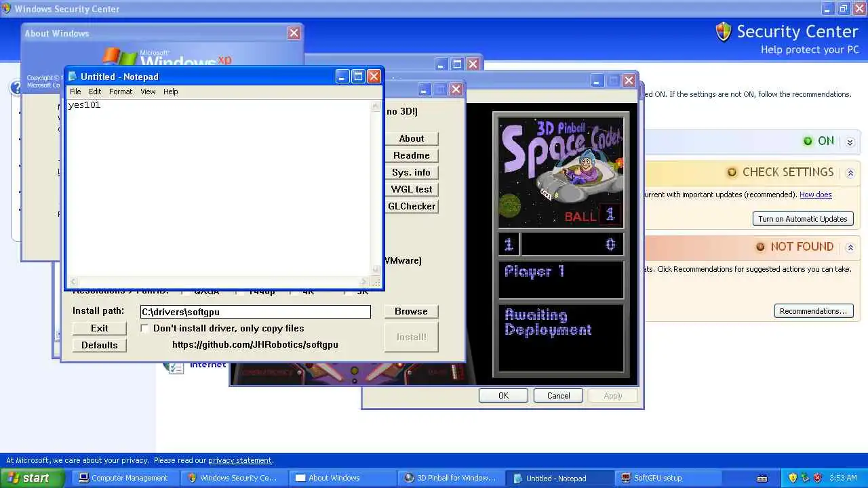
Task: Collapse the NOT FOUND section chevron
Action: 850,247
